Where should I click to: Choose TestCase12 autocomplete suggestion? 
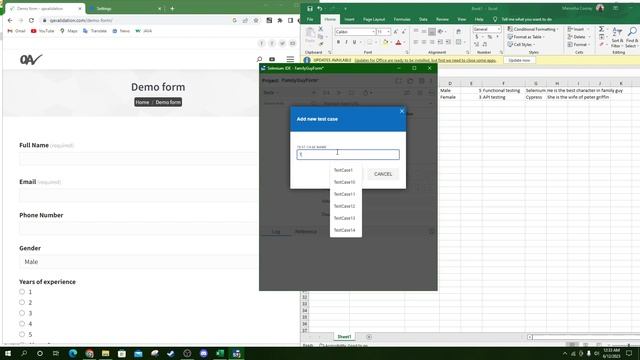(346, 206)
